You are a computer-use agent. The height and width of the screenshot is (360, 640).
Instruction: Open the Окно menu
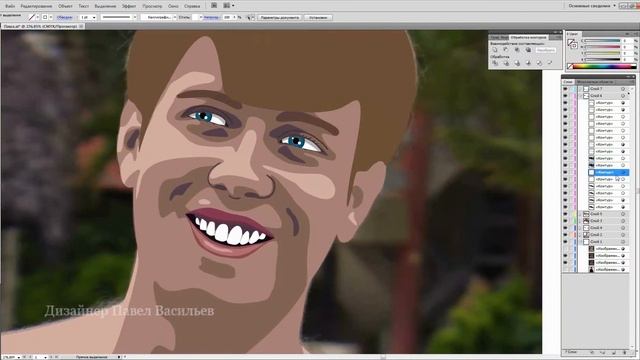pyautogui.click(x=173, y=6)
